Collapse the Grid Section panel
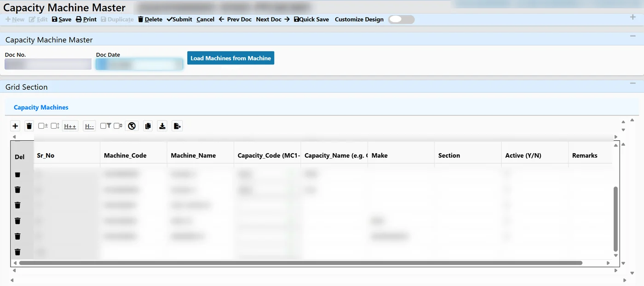This screenshot has width=644, height=286. tap(632, 83)
